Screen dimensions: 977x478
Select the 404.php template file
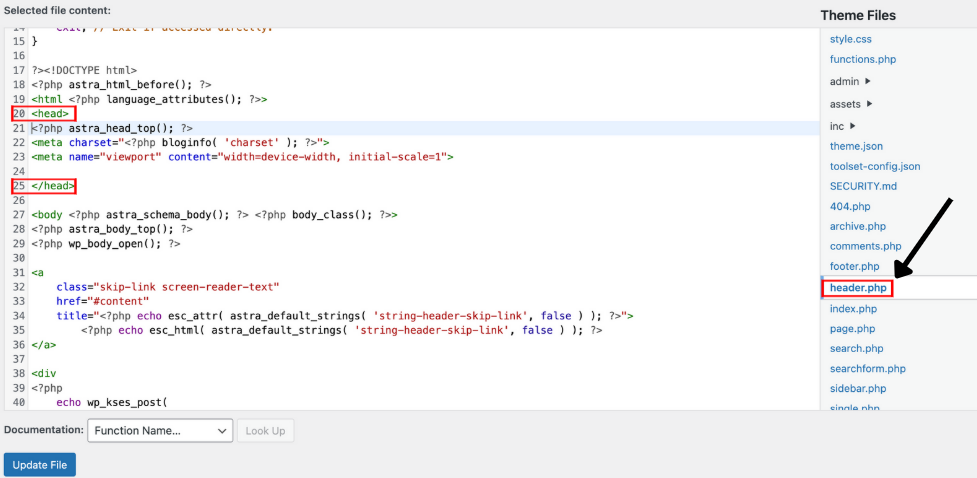point(850,206)
